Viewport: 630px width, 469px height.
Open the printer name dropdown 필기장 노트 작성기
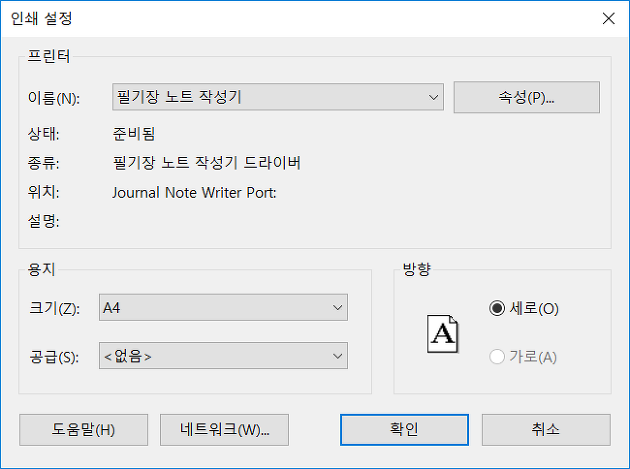click(x=278, y=97)
